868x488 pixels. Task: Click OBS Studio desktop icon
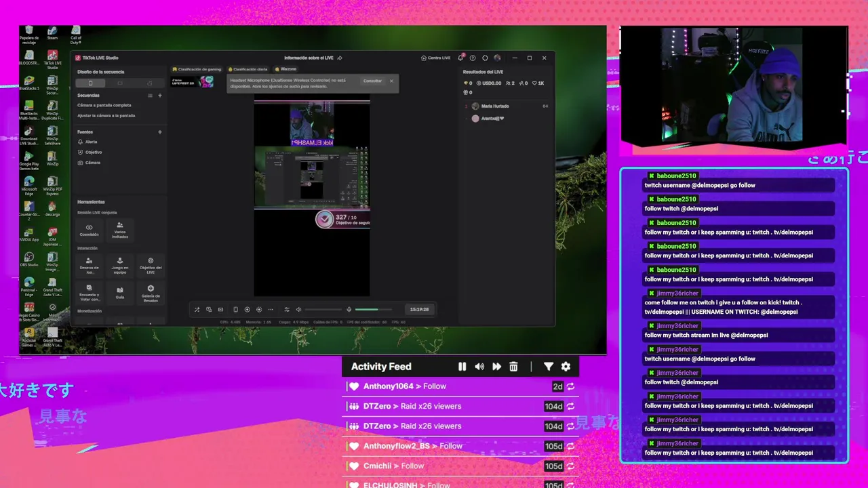coord(28,260)
